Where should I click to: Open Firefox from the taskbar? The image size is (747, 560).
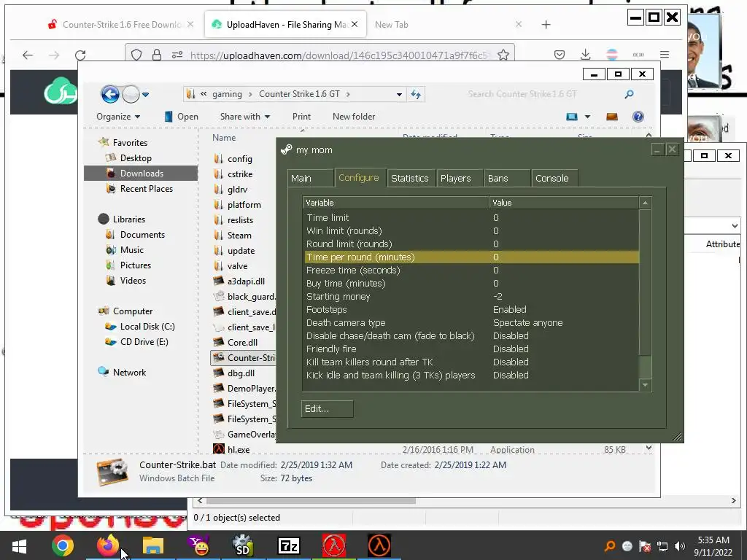108,545
